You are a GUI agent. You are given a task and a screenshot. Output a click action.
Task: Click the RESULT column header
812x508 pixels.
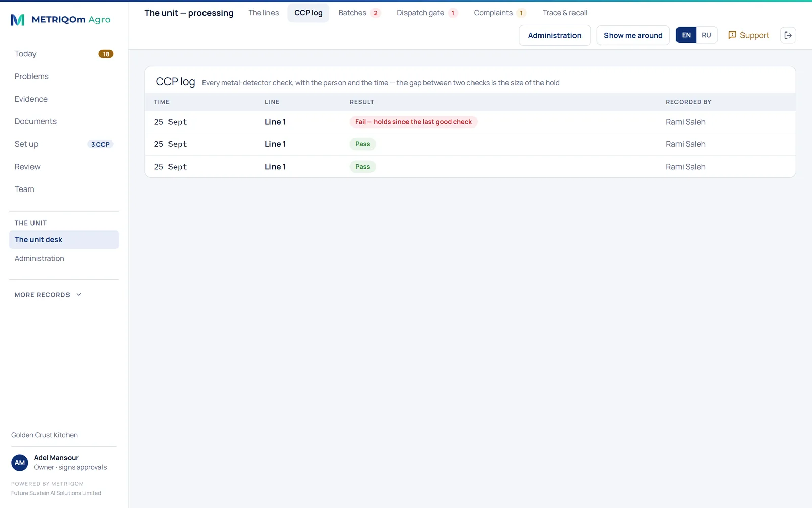click(362, 102)
